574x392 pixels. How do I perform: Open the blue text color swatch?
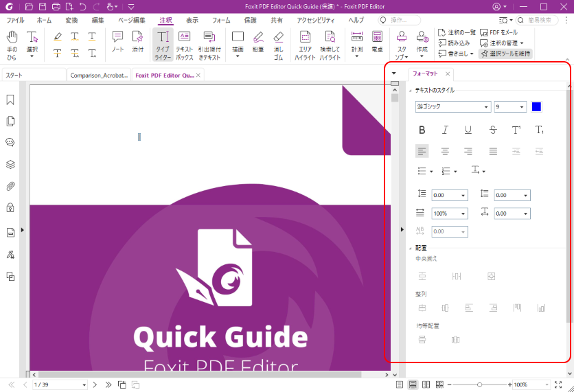[536, 106]
